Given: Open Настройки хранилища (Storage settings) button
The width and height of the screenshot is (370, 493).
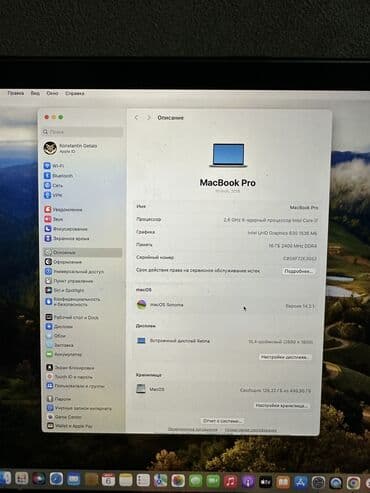Looking at the screenshot, I should 281,406.
